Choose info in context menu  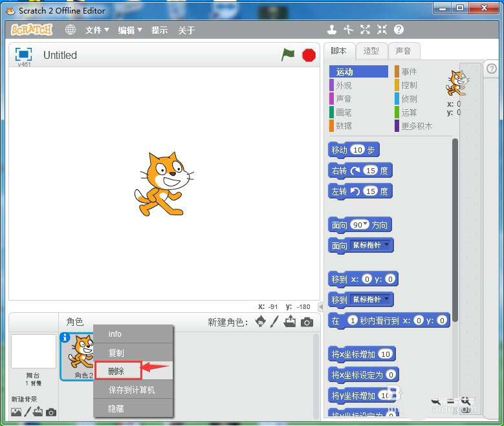[133, 334]
